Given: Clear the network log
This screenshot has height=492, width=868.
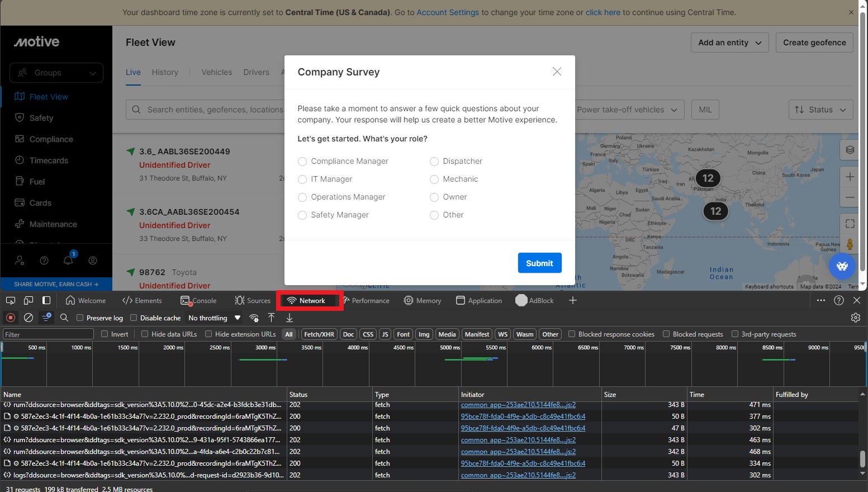Looking at the screenshot, I should 29,318.
